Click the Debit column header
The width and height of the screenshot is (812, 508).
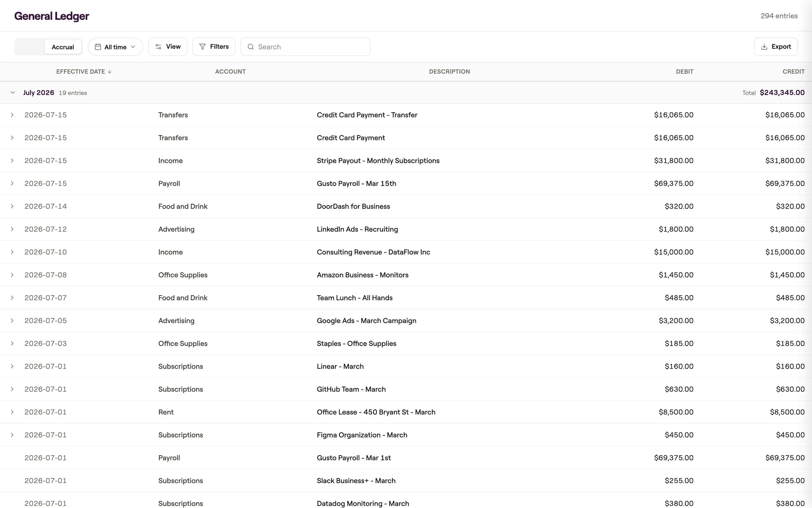point(685,72)
